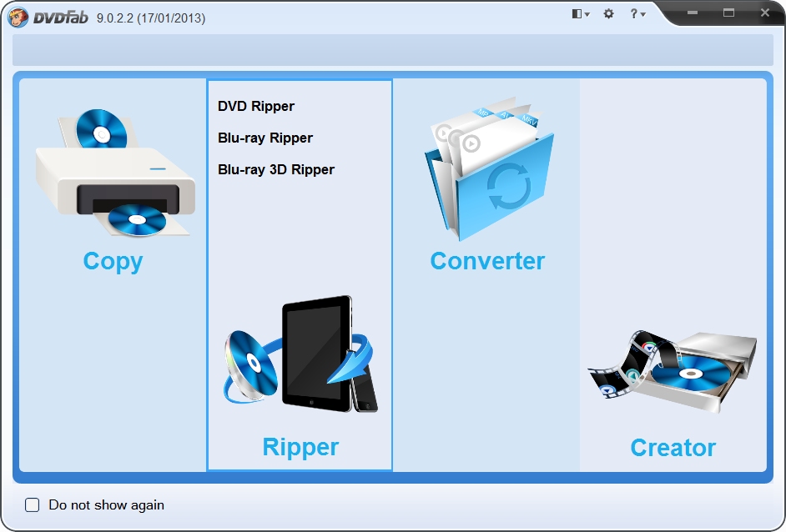Click the Creator label
The width and height of the screenshot is (786, 532).
pyautogui.click(x=673, y=447)
